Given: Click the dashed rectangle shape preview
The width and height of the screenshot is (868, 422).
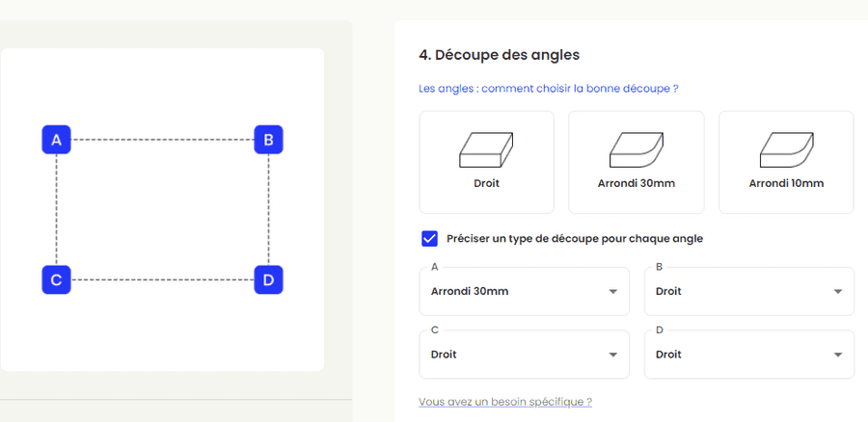Looking at the screenshot, I should [x=162, y=210].
